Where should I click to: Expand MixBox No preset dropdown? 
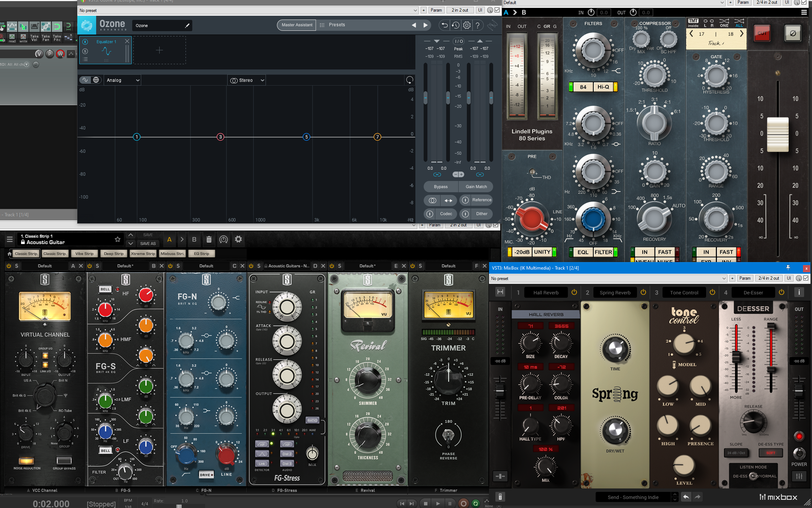pos(724,278)
